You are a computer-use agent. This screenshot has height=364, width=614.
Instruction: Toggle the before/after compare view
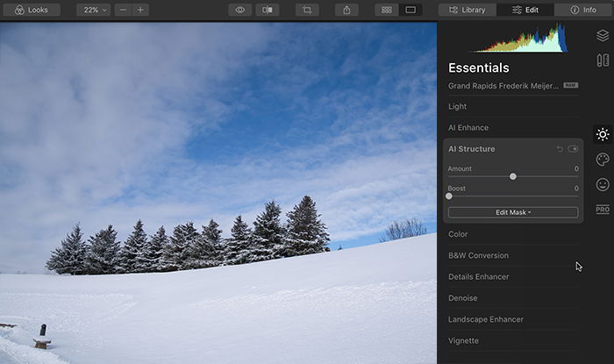(268, 10)
